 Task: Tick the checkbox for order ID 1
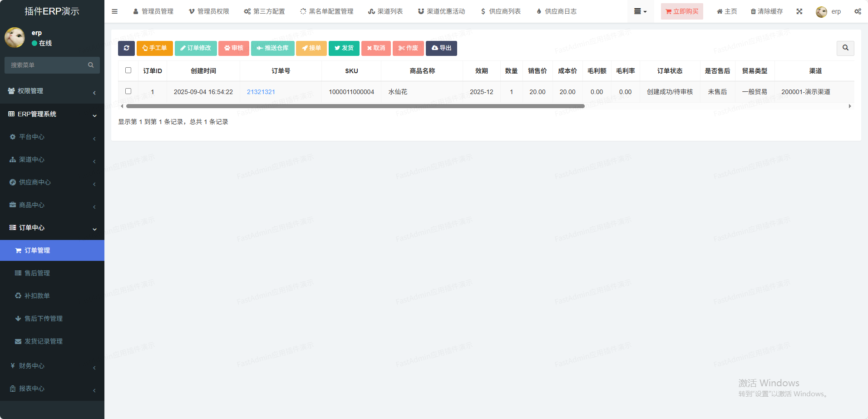[128, 91]
